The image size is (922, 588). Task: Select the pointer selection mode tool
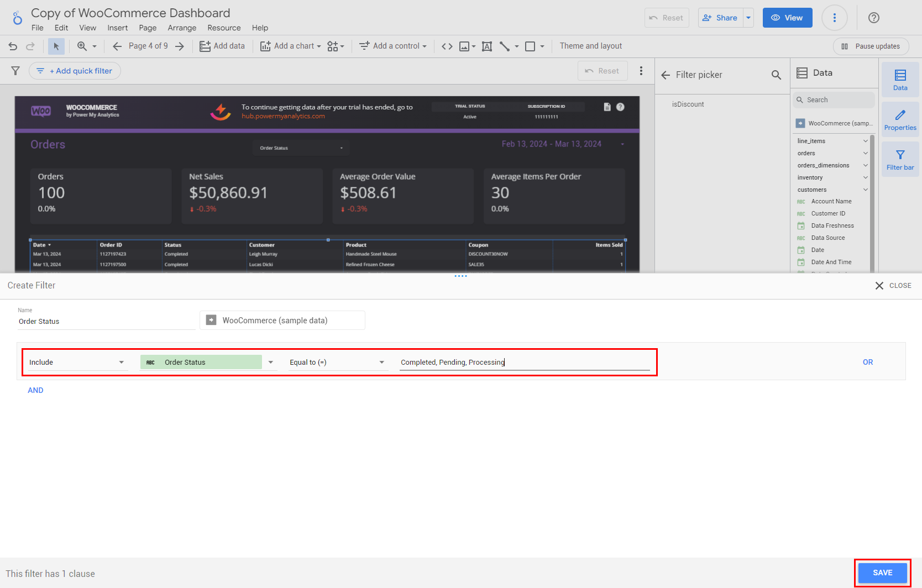[56, 46]
